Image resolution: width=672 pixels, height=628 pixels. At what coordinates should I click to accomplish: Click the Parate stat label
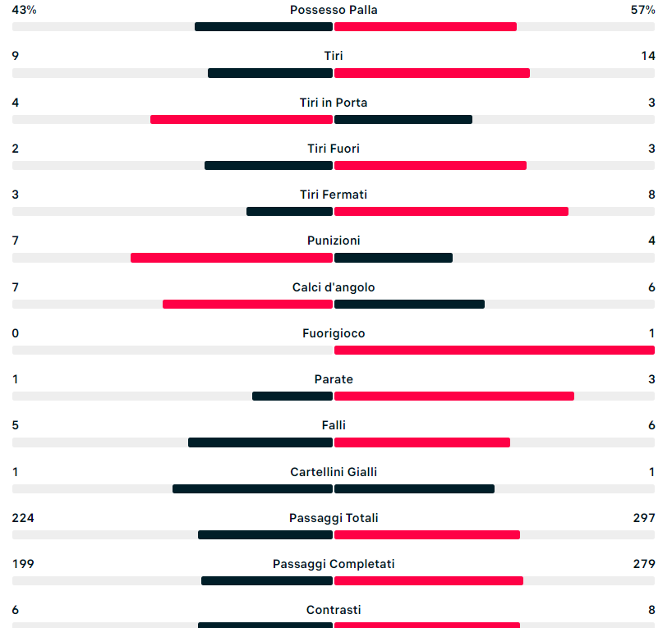pyautogui.click(x=334, y=379)
